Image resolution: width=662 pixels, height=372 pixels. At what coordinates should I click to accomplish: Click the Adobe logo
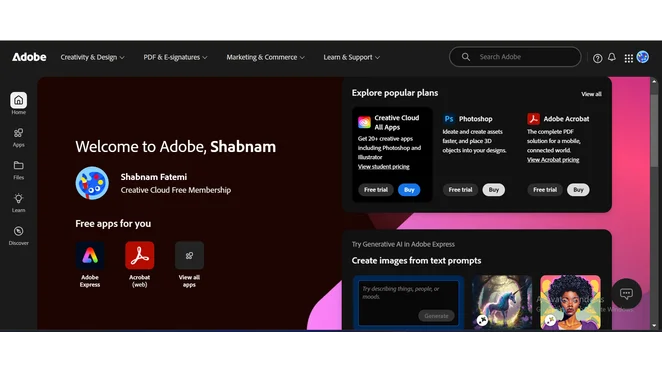pyautogui.click(x=29, y=57)
